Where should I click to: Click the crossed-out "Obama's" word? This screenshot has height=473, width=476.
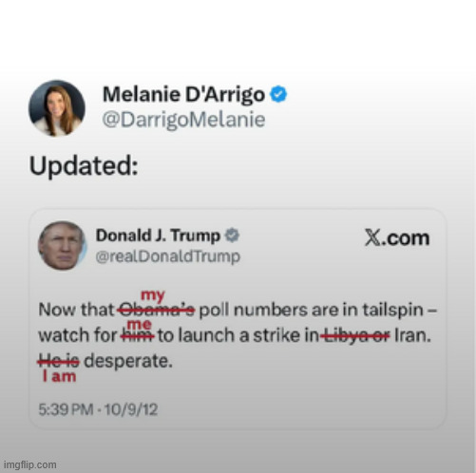point(156,310)
